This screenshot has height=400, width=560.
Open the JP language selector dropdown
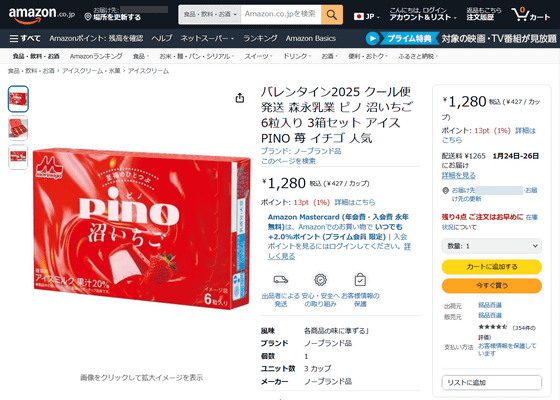(x=367, y=16)
